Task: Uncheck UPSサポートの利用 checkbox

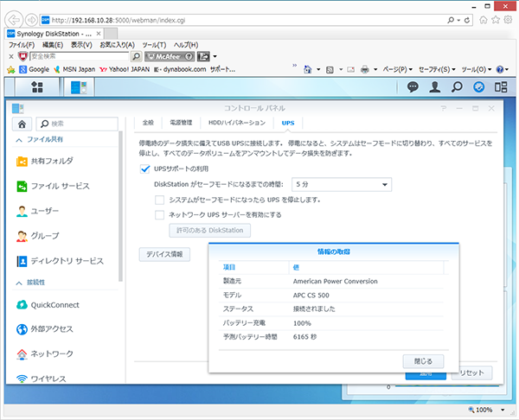Action: click(x=144, y=169)
